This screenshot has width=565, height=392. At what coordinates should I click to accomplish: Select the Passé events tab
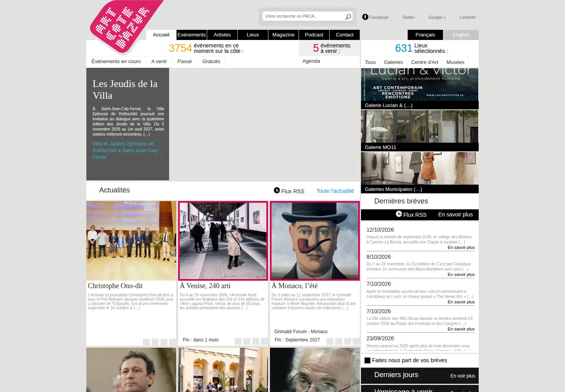(x=184, y=62)
